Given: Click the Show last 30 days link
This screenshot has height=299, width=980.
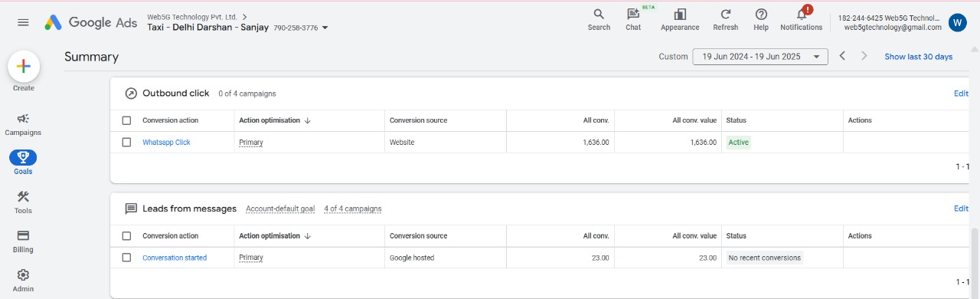Looking at the screenshot, I should [x=918, y=57].
